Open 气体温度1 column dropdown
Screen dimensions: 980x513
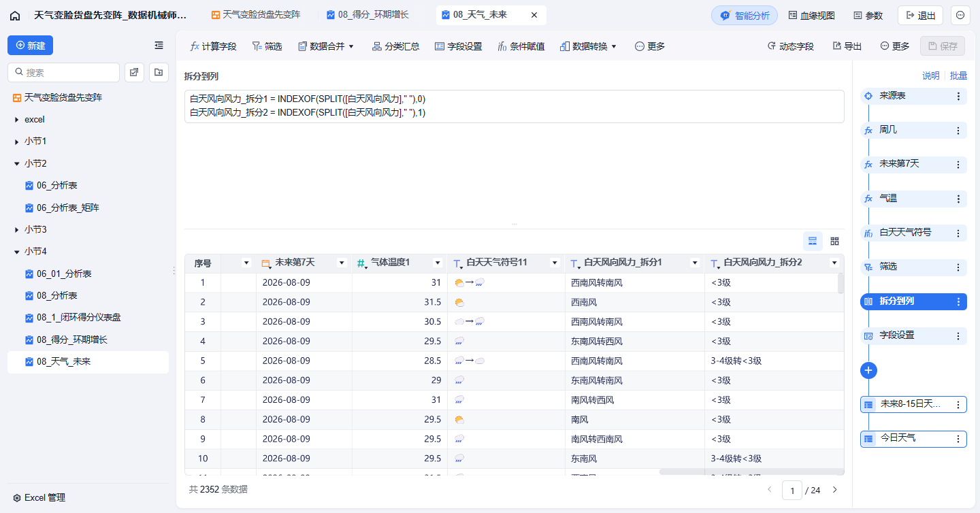pyautogui.click(x=438, y=263)
